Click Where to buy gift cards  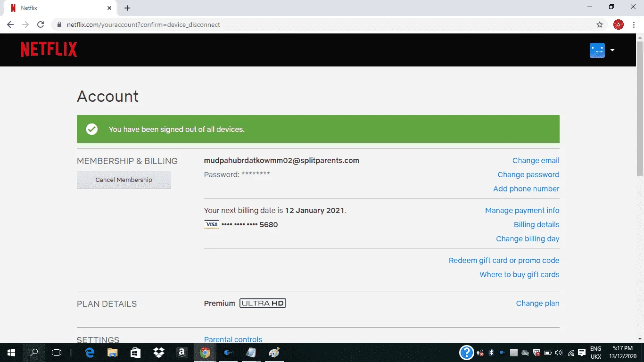click(x=520, y=275)
